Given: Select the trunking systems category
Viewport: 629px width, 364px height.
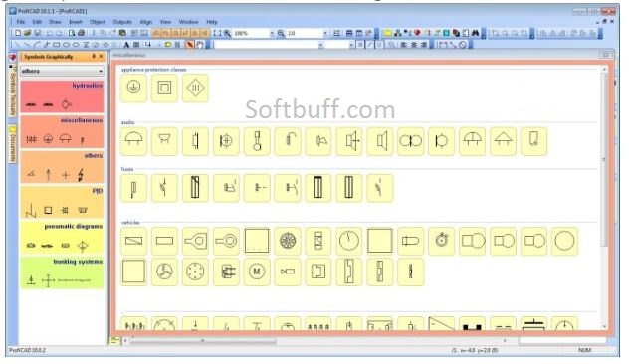Looking at the screenshot, I should [62, 273].
